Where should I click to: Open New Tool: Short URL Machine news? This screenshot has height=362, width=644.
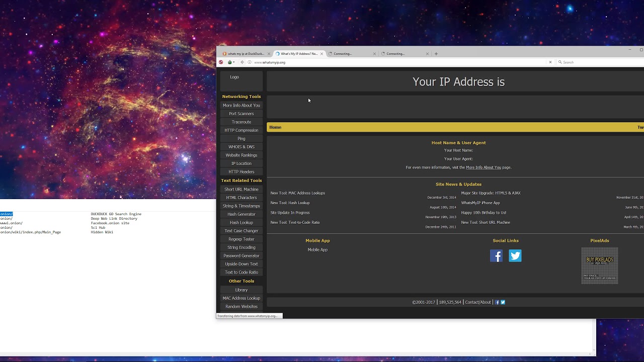486,223
